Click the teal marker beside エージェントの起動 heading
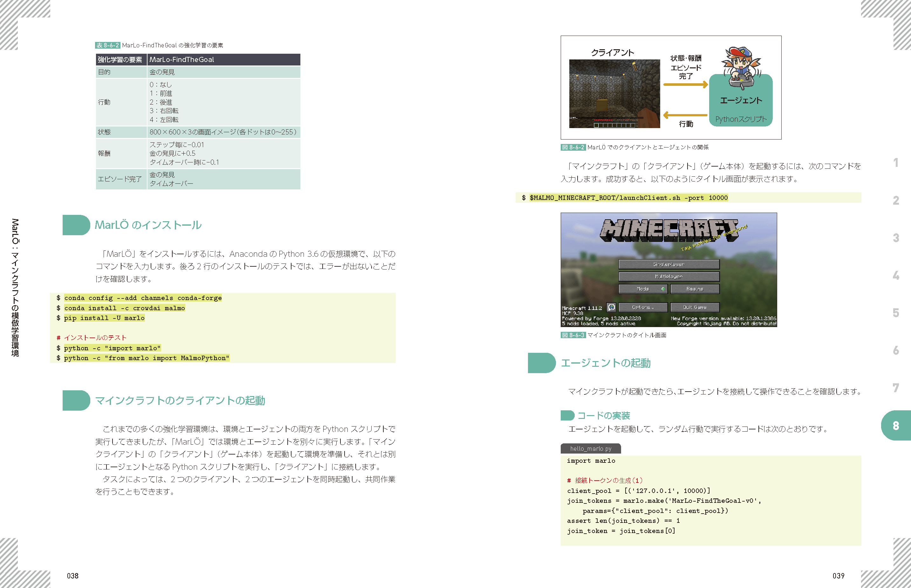This screenshot has height=588, width=911. 541,363
